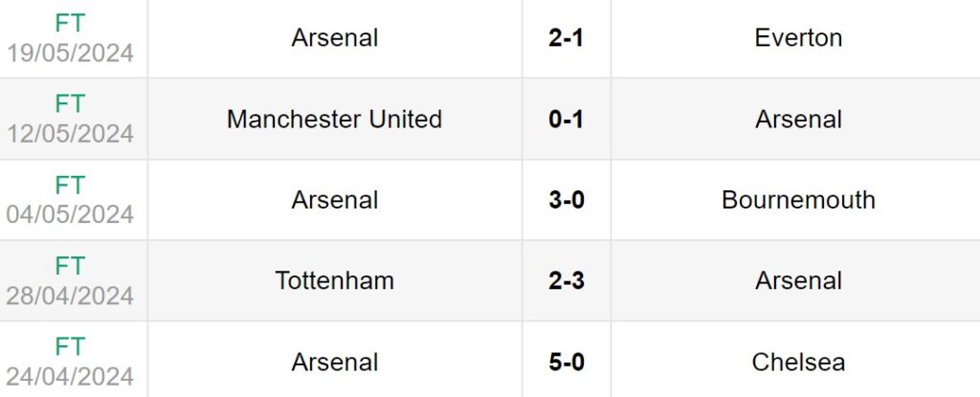Click the FT status dated 12/05/2024

click(70, 104)
